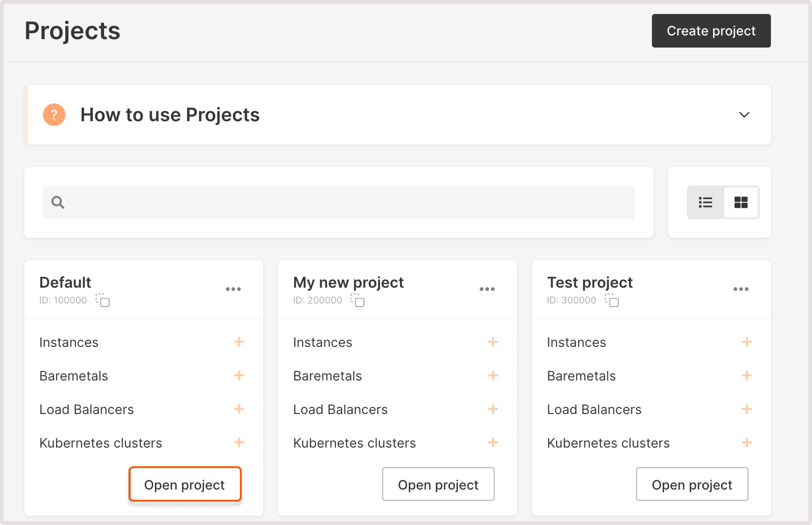Viewport: 812px width, 525px height.
Task: Add an instance to Test project
Action: point(747,342)
